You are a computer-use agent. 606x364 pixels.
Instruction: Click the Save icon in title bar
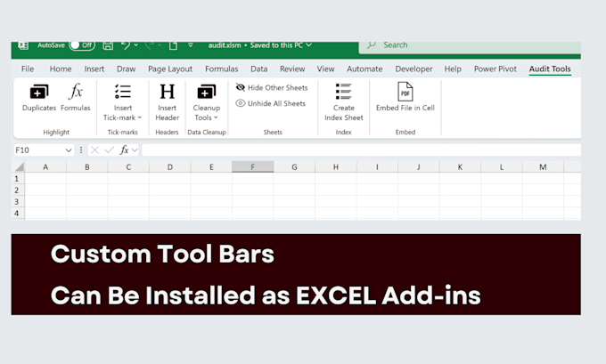click(x=108, y=45)
